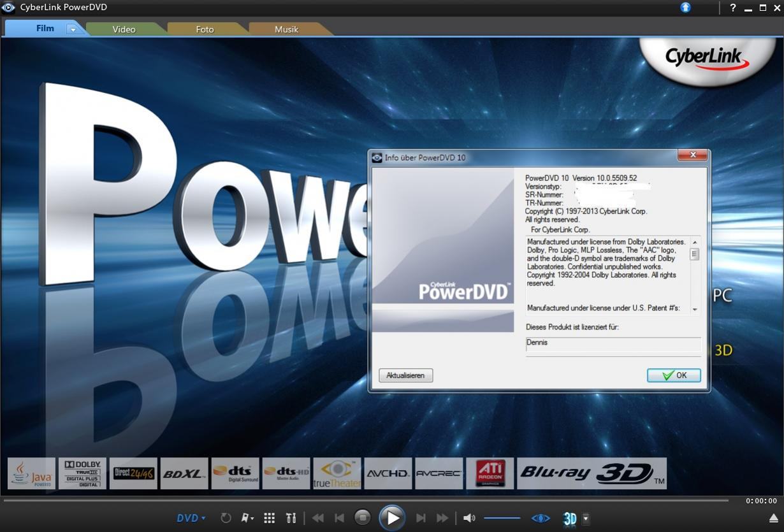Click the fast forward button
This screenshot has width=784, height=532.
coord(442,519)
